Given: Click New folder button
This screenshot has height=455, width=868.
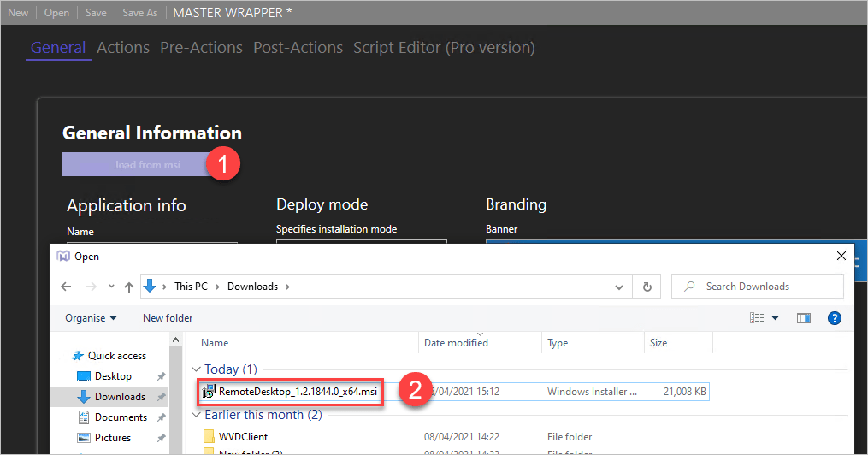Looking at the screenshot, I should click(168, 317).
